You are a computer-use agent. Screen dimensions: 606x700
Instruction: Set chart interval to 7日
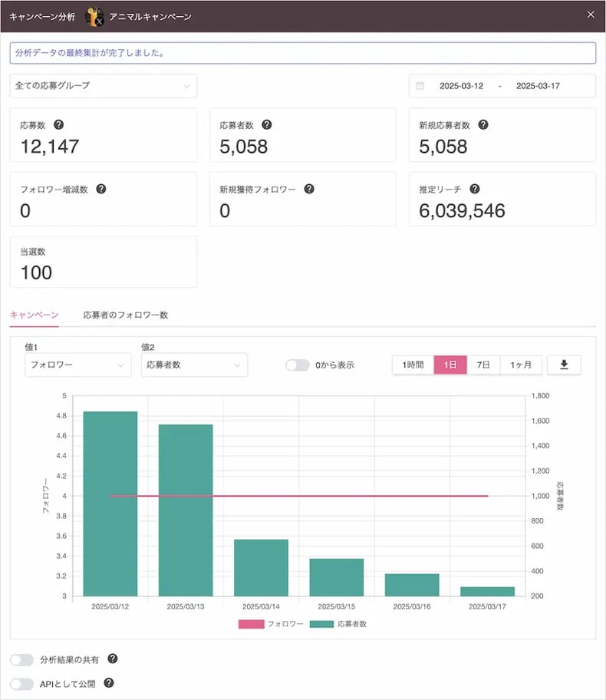tap(482, 365)
